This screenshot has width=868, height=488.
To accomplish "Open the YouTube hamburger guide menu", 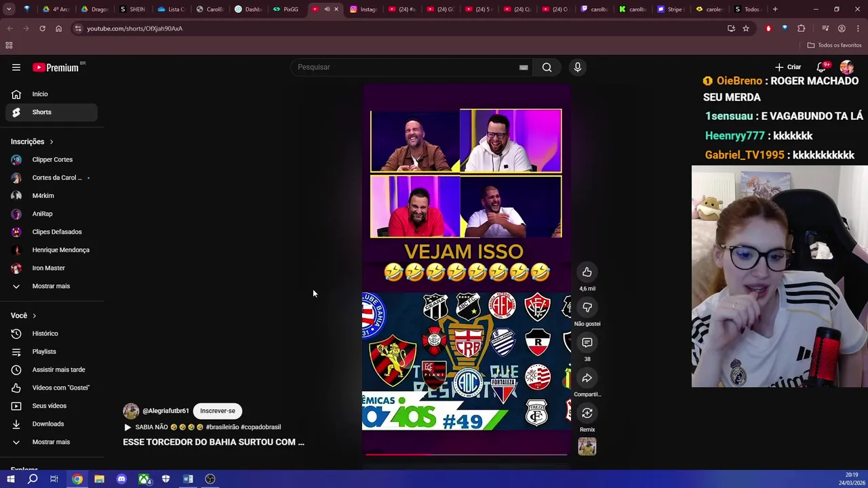I will pyautogui.click(x=16, y=67).
